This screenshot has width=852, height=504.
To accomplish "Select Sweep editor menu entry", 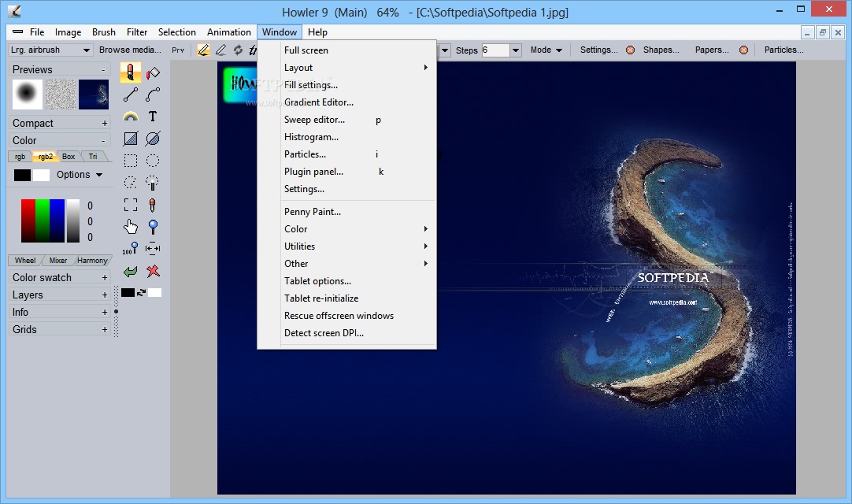I will [346, 120].
